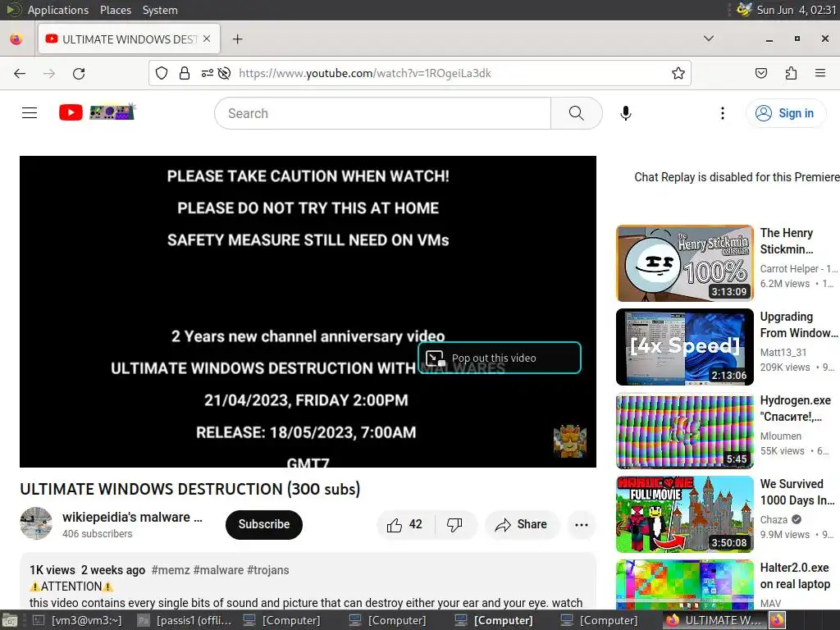Click the Share button
The width and height of the screenshot is (840, 630).
tap(522, 524)
